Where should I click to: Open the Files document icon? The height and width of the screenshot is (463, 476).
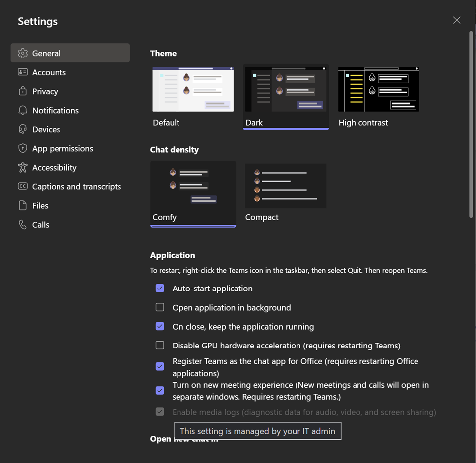23,205
